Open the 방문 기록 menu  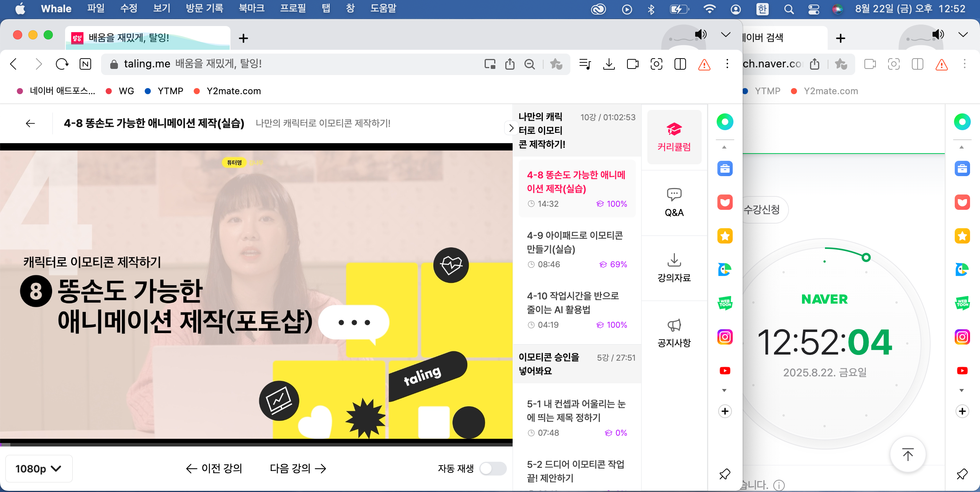coord(204,8)
